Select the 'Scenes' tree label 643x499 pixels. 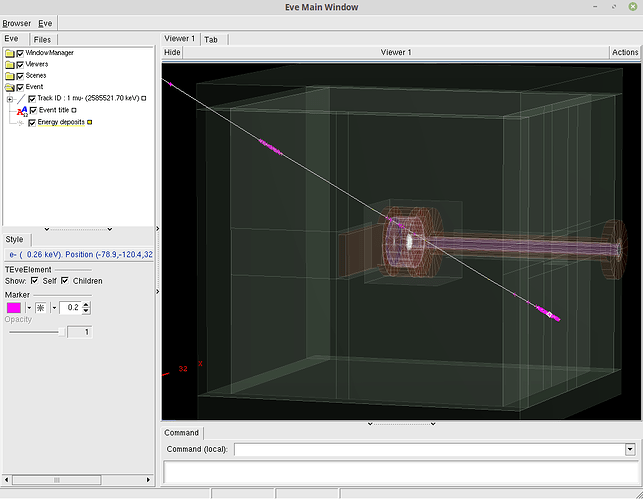[36, 75]
